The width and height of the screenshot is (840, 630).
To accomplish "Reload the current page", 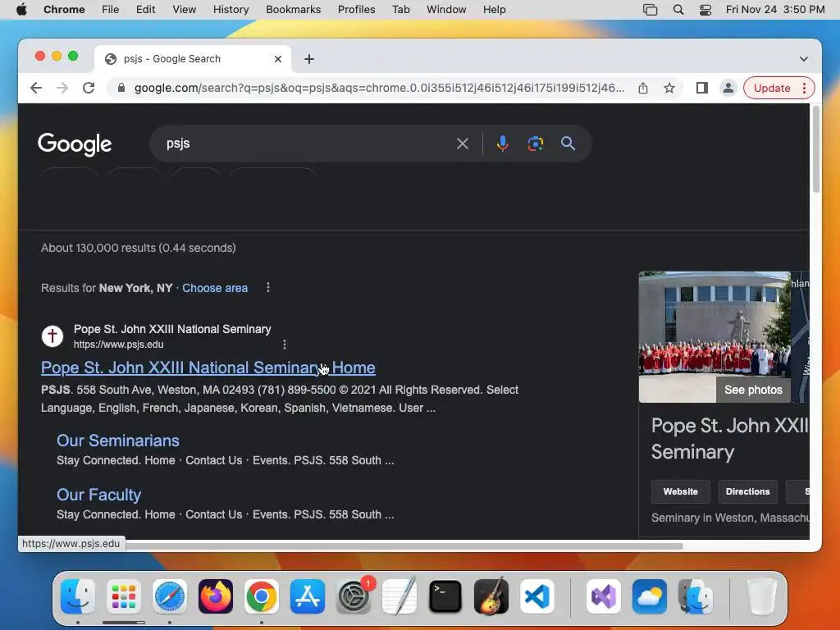I will (x=89, y=88).
